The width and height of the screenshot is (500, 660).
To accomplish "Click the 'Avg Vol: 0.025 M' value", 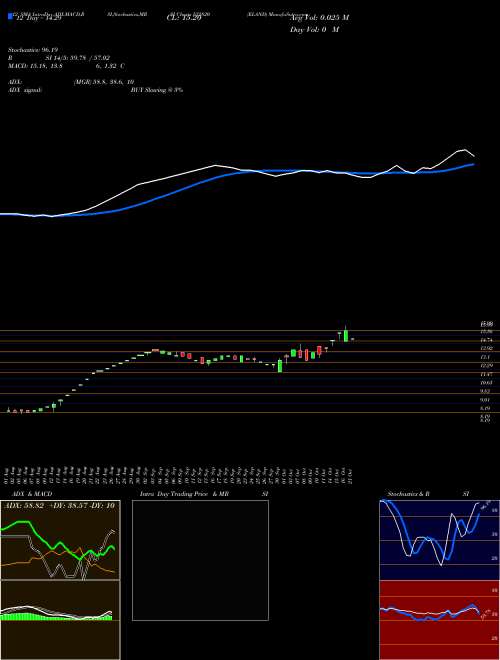I will (x=319, y=18).
